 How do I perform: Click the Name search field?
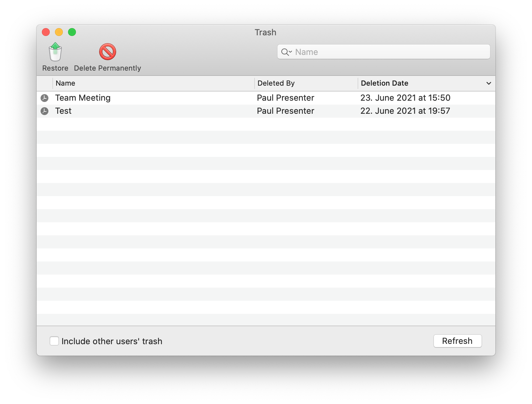(x=384, y=52)
